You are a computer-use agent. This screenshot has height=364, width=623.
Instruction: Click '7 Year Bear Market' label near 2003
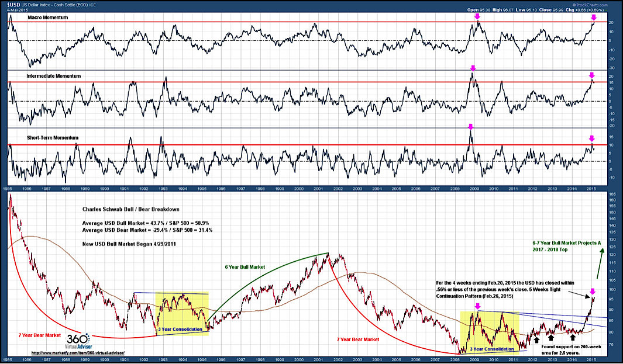(357, 339)
